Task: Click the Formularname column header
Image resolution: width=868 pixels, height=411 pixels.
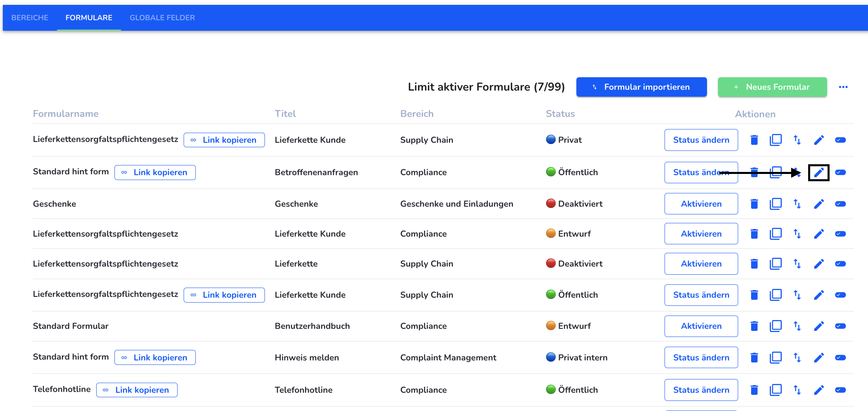Action: (66, 114)
